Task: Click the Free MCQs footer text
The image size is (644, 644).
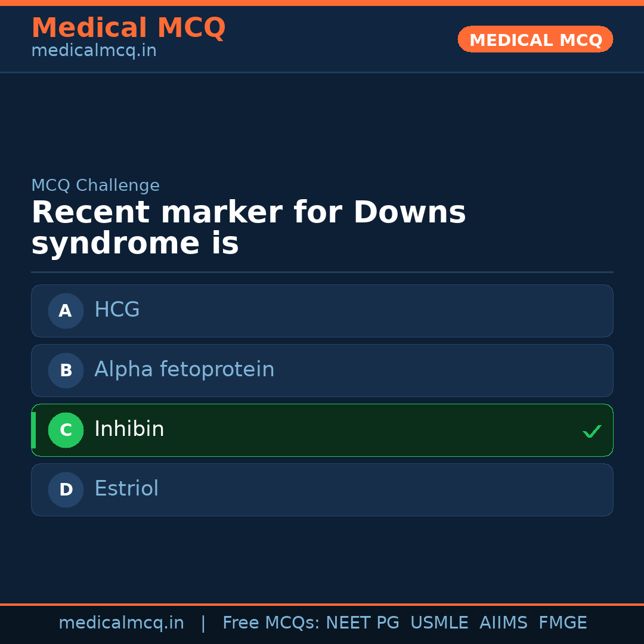Action: pyautogui.click(x=271, y=623)
